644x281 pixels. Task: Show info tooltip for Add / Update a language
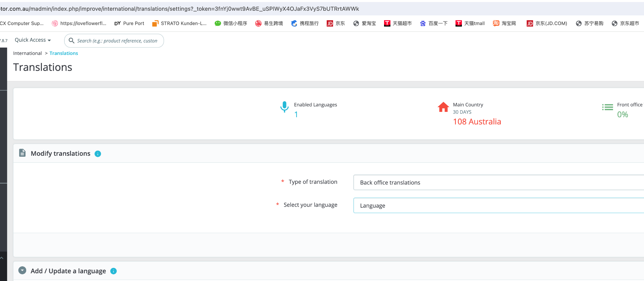[113, 271]
